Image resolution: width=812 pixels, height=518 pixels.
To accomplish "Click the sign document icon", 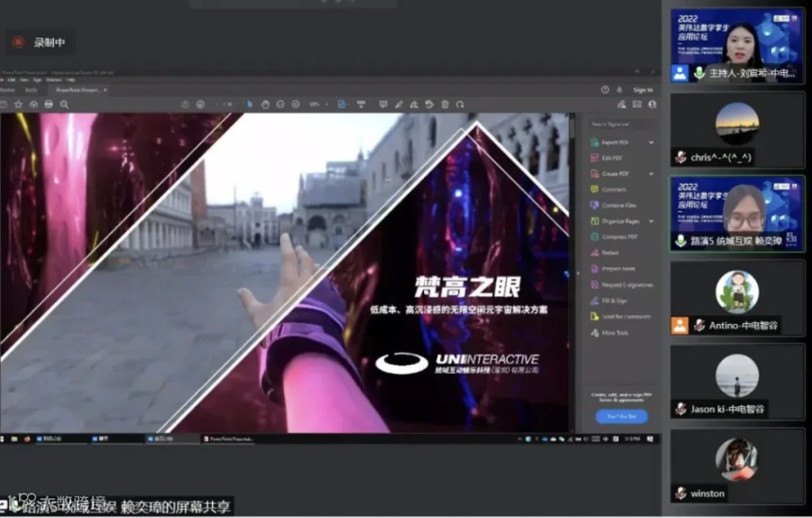I will [414, 104].
